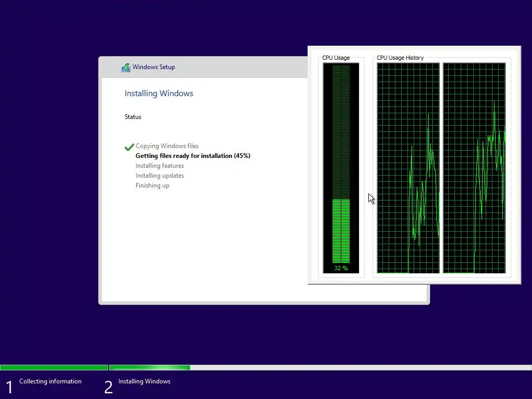Click the first CPU Usage History graph
Image resolution: width=532 pixels, height=399 pixels.
(408, 168)
